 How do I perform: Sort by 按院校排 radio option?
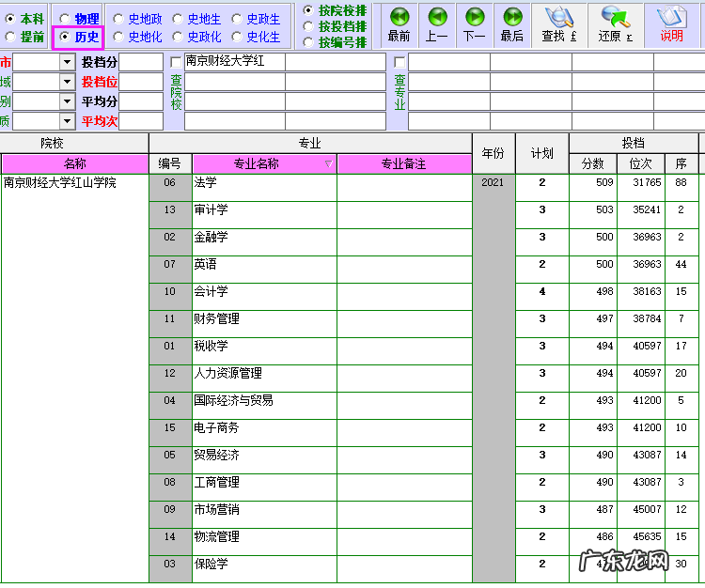(x=308, y=10)
